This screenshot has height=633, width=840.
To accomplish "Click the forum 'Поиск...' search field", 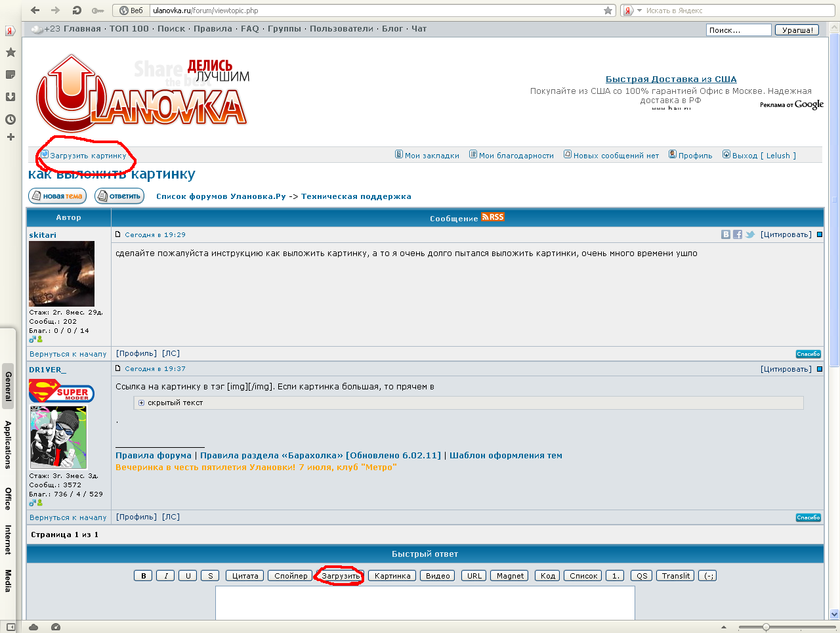I will click(x=738, y=30).
